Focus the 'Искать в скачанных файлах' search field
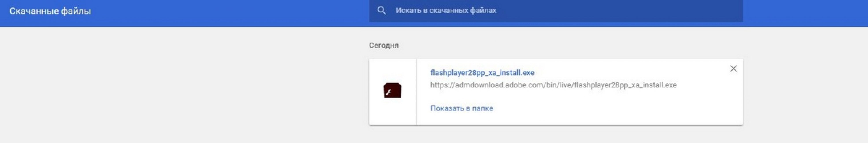868x143 pixels. (x=556, y=11)
